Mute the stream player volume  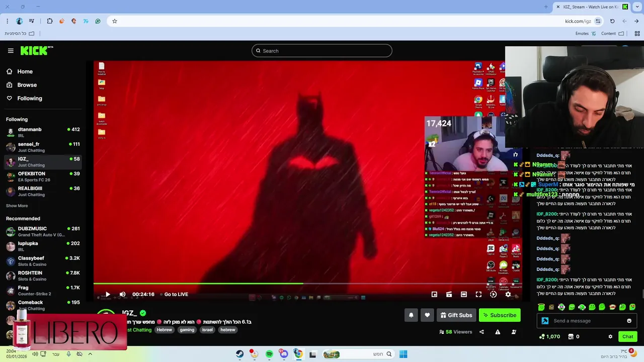(x=122, y=294)
